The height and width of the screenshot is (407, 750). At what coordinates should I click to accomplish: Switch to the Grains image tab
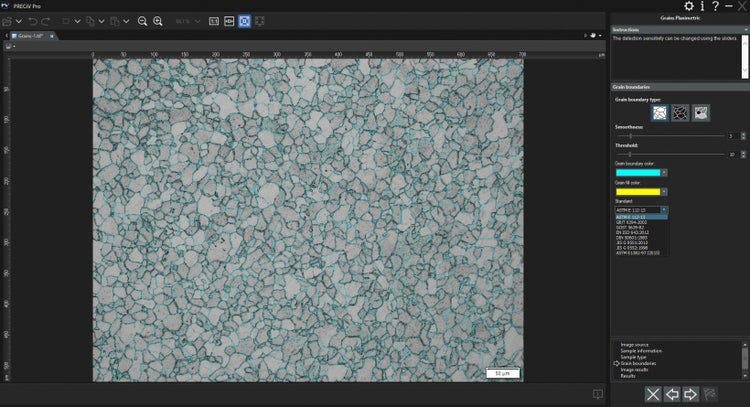[32, 36]
